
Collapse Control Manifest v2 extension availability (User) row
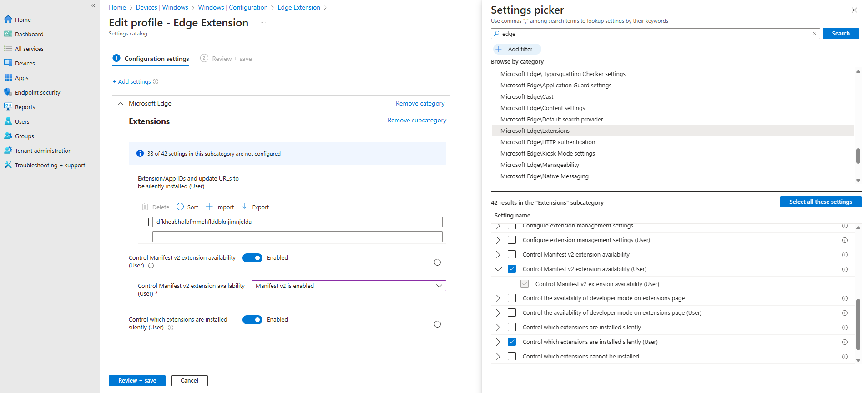click(x=498, y=269)
